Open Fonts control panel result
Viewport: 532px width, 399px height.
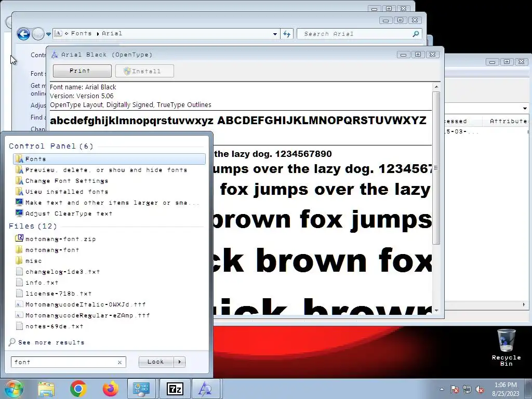point(109,159)
